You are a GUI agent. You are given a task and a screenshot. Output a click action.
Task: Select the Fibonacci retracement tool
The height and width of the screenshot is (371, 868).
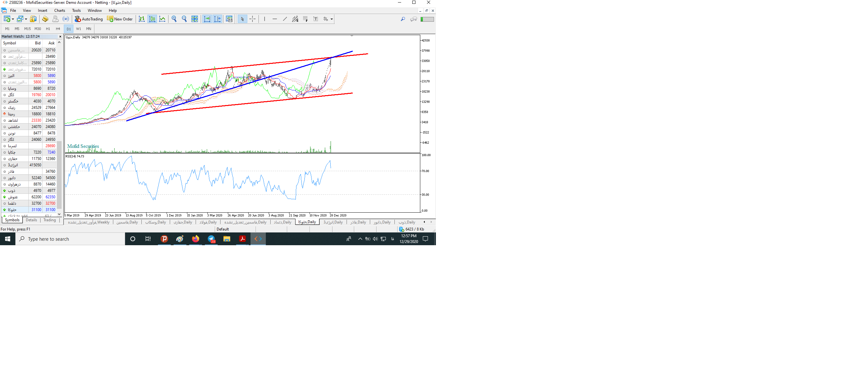coord(305,19)
